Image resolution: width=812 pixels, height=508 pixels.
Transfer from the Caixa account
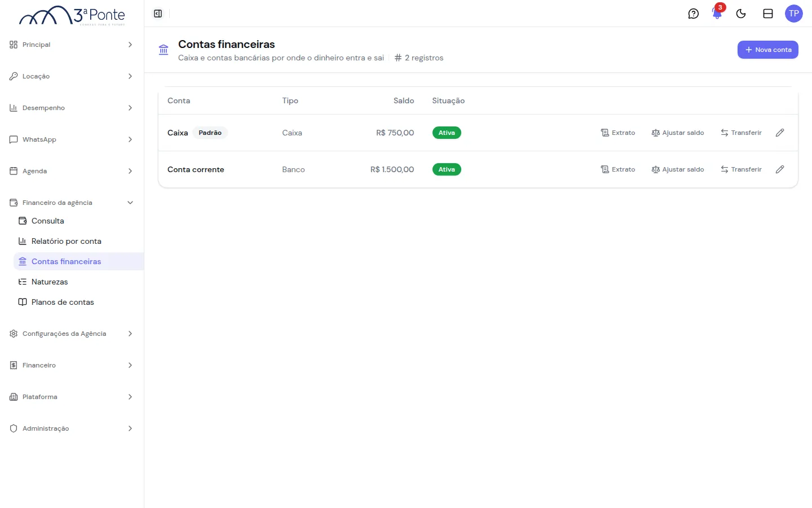tap(741, 133)
